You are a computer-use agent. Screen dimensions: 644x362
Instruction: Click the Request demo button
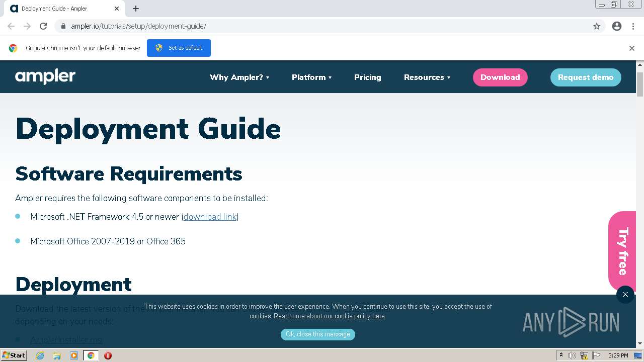586,77
